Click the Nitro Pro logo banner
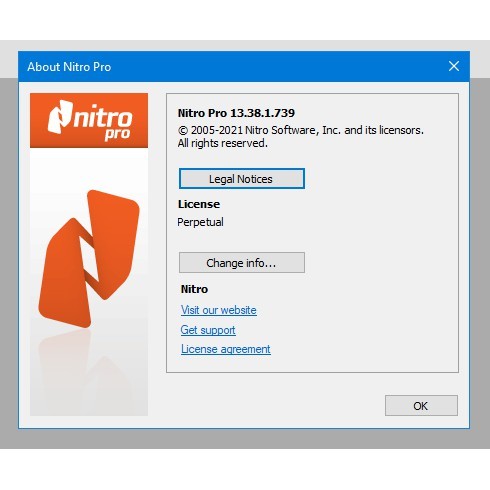 pyautogui.click(x=89, y=120)
